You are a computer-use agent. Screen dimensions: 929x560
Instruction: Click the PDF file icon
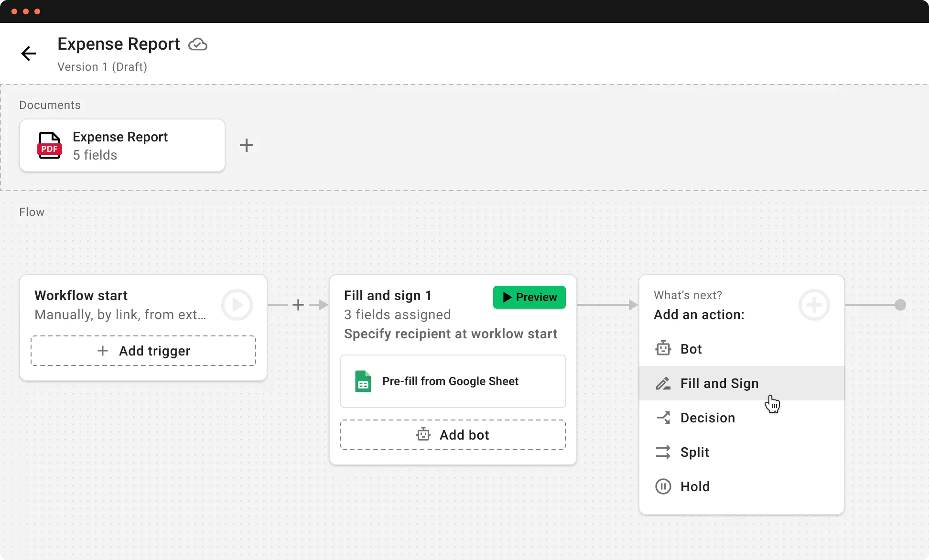click(x=50, y=145)
